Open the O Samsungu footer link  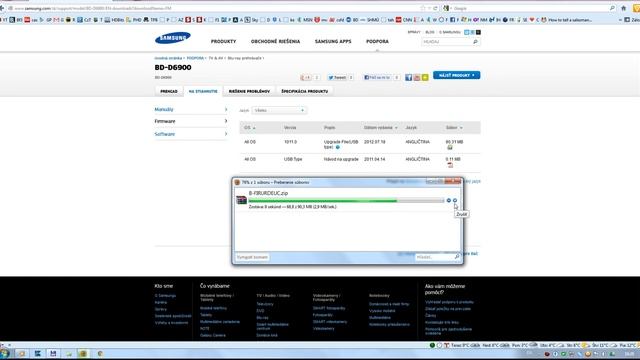(165, 296)
